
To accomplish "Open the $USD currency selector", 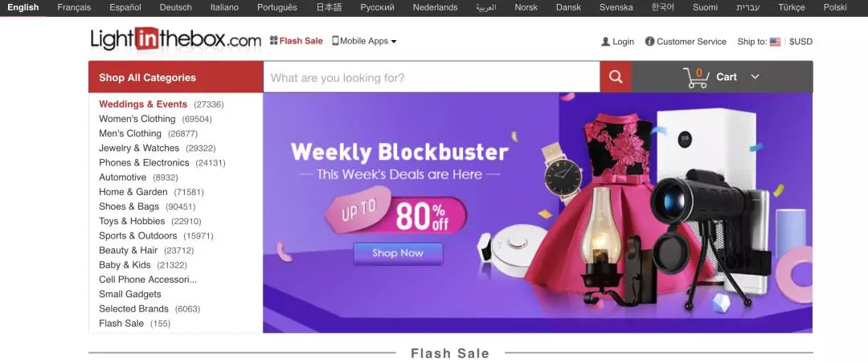I will [801, 42].
